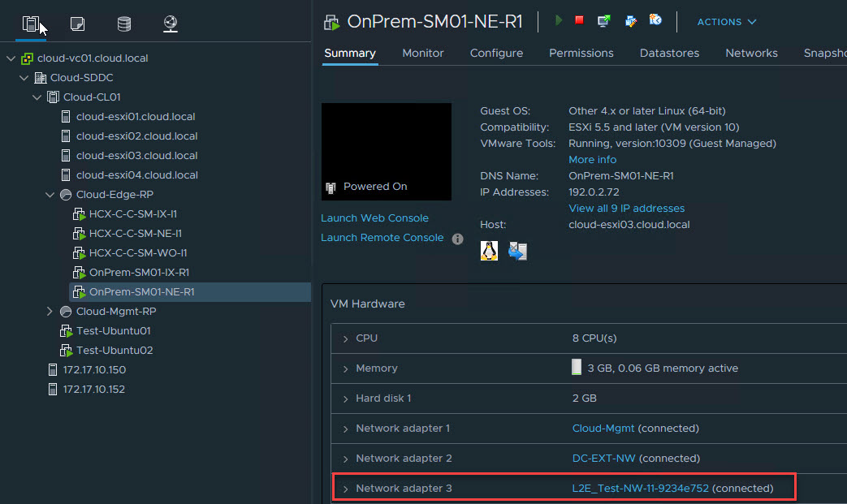Click the resource pool icon for Cloud-Mgmt-RP

[x=66, y=312]
